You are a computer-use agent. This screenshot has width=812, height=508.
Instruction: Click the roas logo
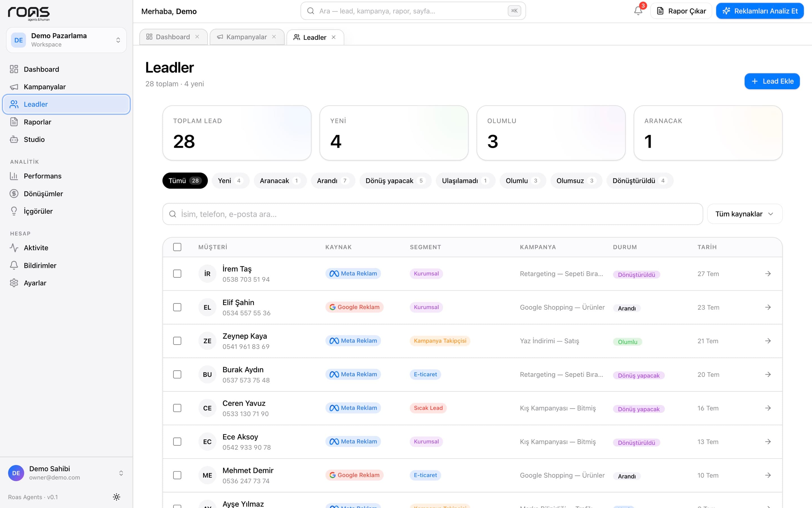click(x=29, y=14)
